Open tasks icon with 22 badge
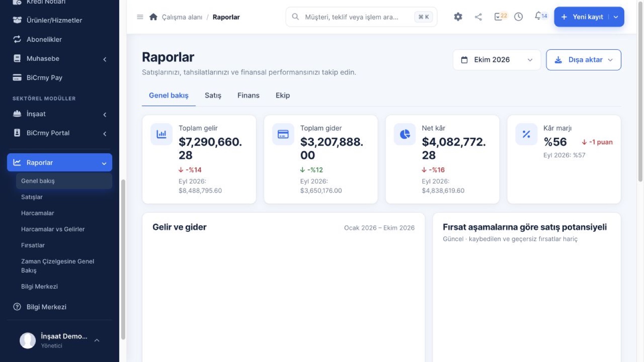The height and width of the screenshot is (362, 644). (500, 16)
